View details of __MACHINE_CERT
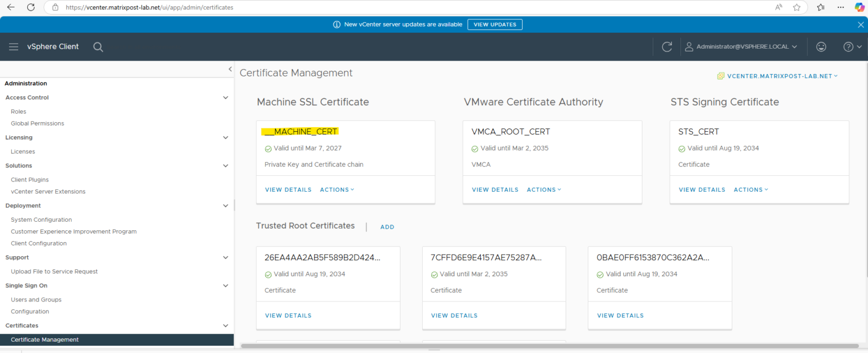The image size is (868, 353). click(x=288, y=190)
